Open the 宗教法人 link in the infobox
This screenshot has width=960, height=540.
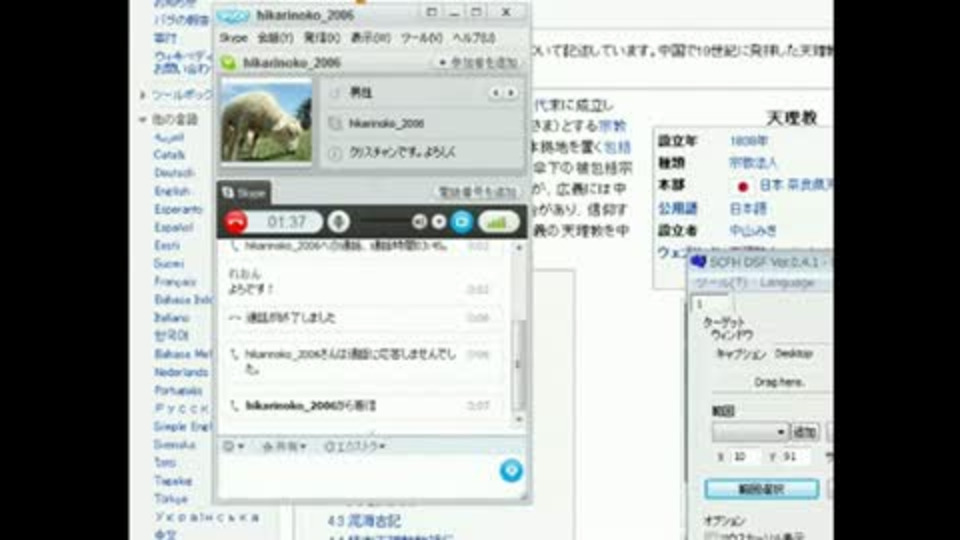[x=753, y=163]
